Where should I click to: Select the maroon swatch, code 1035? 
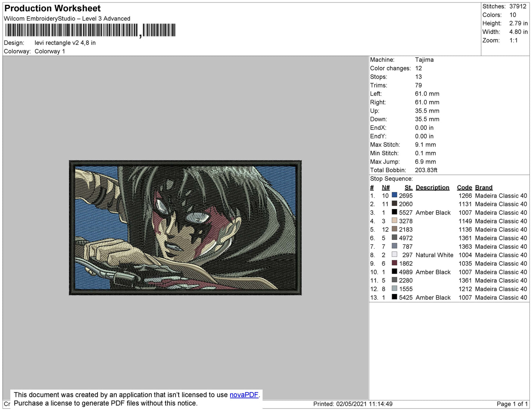[x=394, y=263]
